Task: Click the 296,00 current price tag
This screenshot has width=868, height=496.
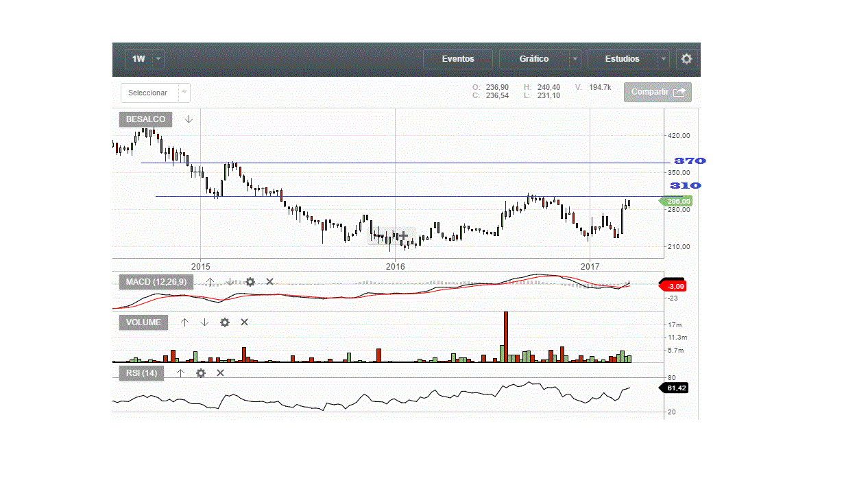Action: (676, 201)
